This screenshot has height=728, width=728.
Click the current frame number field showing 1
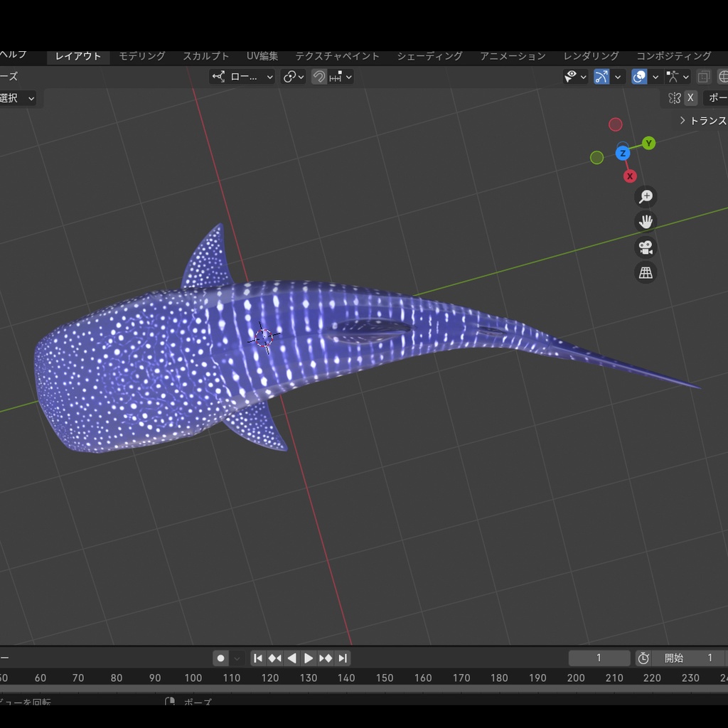(x=599, y=658)
